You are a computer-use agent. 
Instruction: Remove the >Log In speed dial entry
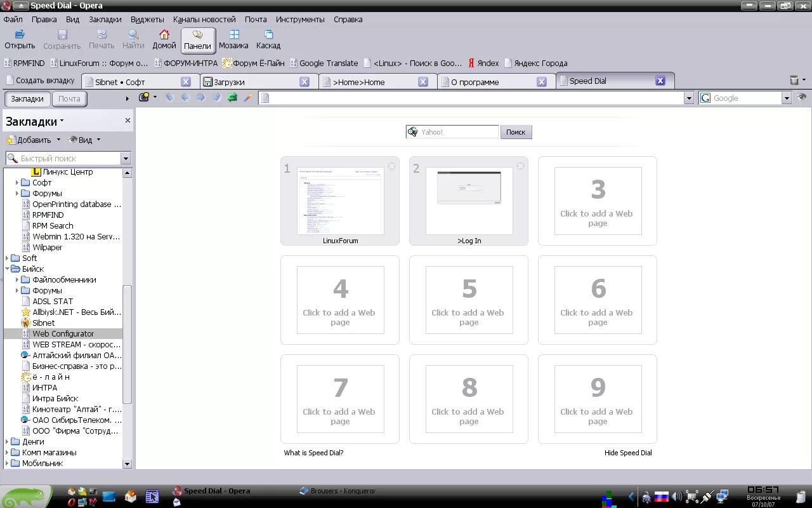coord(520,166)
